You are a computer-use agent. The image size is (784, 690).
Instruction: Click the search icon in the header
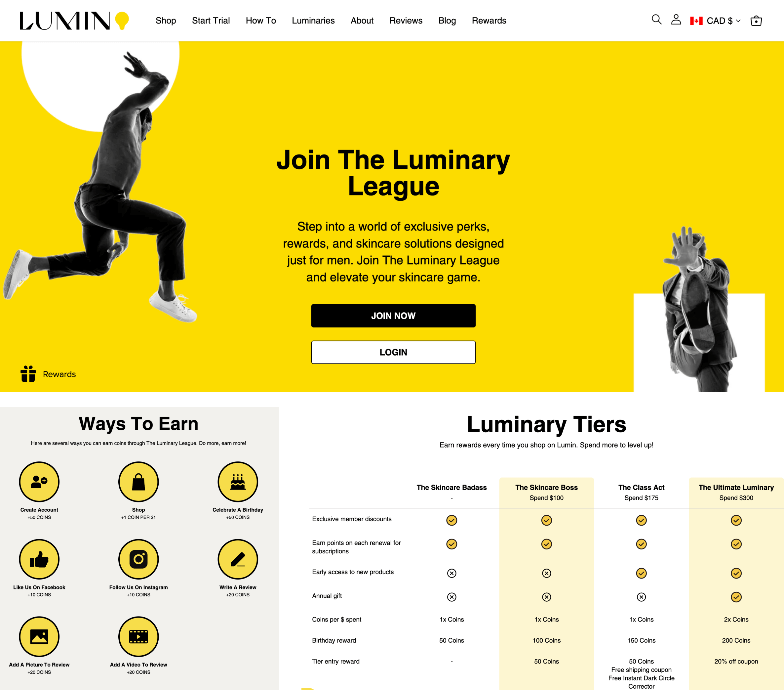[657, 20]
